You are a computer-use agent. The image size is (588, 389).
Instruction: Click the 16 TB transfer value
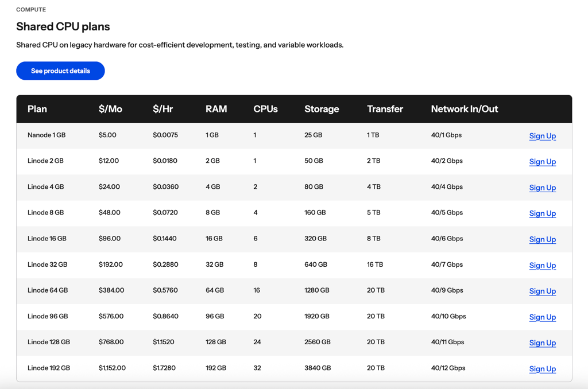click(x=375, y=264)
